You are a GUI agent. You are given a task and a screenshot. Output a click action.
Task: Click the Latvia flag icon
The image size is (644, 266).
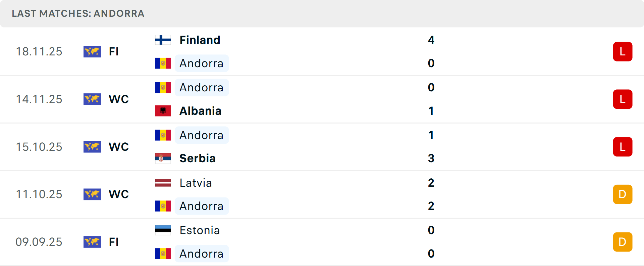[163, 183]
